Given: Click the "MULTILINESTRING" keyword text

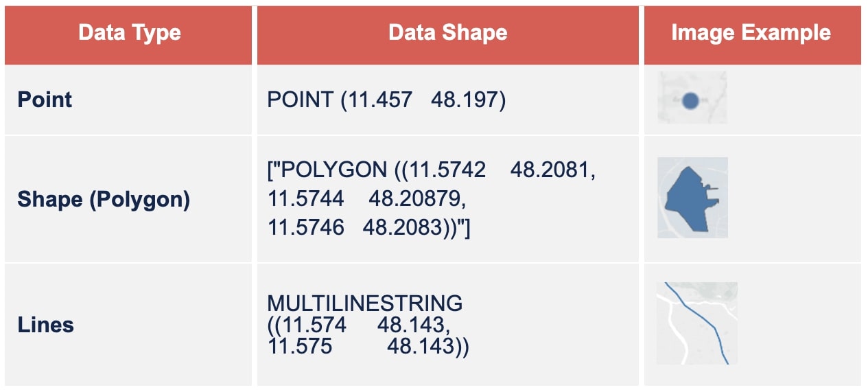Looking at the screenshot, I should point(364,303).
